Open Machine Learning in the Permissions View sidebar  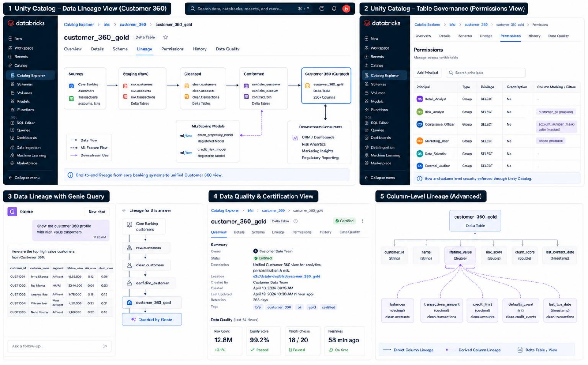point(385,155)
